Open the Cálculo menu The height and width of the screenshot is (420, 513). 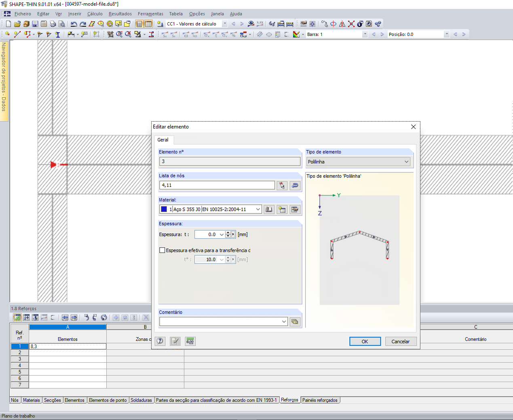(95, 14)
